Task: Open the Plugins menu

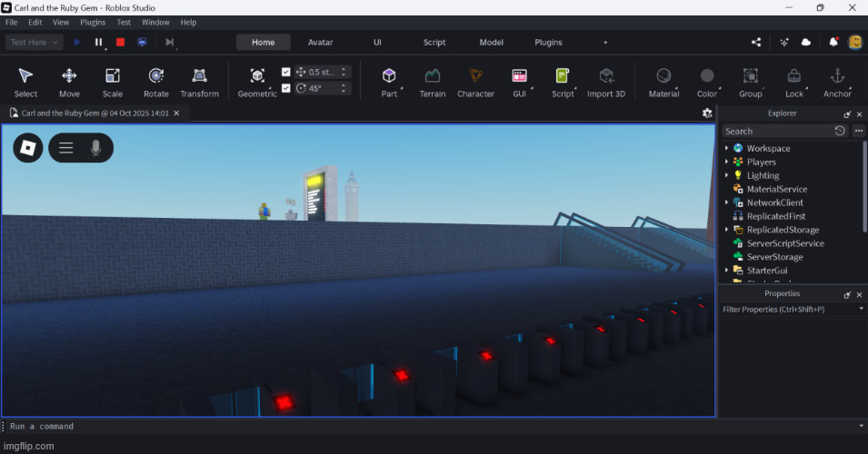Action: coord(93,22)
